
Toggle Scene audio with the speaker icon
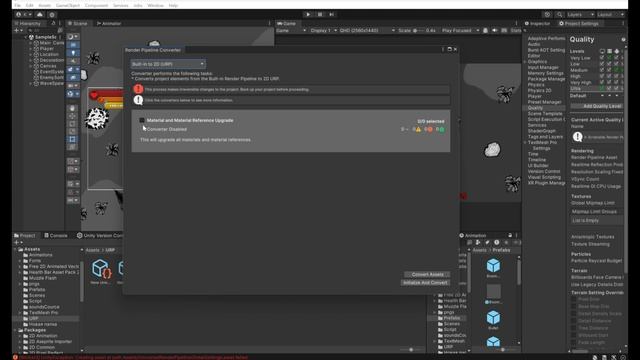[73, 61]
